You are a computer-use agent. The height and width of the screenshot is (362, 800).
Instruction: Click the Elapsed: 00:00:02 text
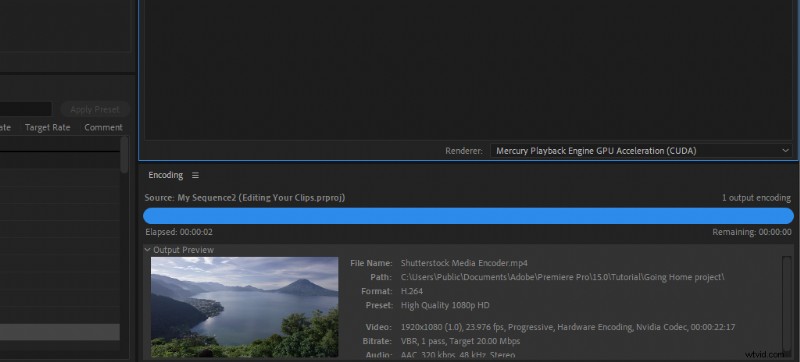pos(179,232)
